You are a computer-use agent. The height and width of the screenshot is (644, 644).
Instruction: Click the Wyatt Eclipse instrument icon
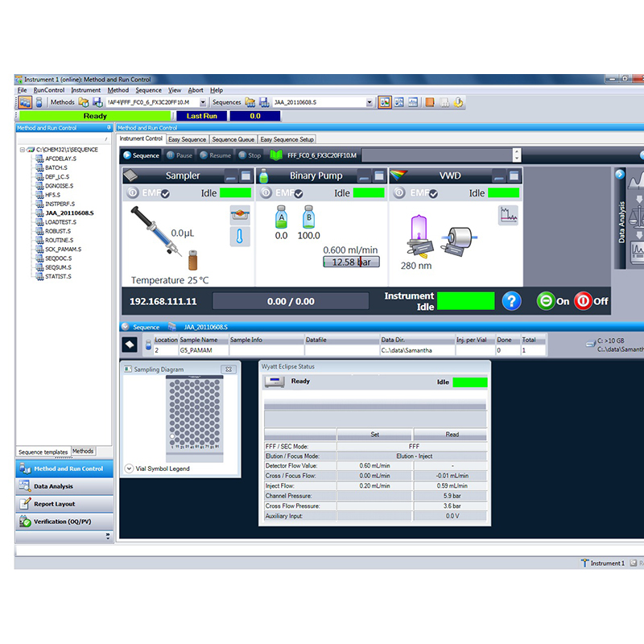point(275,382)
